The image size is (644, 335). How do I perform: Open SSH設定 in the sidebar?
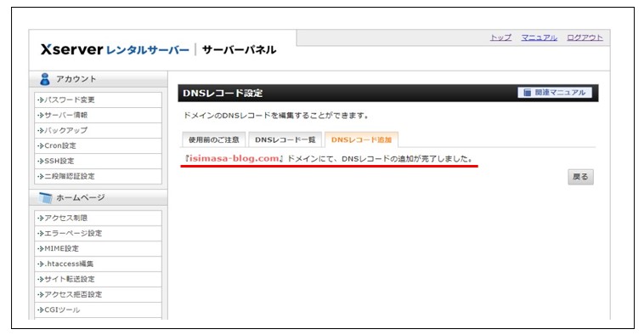tap(99, 161)
